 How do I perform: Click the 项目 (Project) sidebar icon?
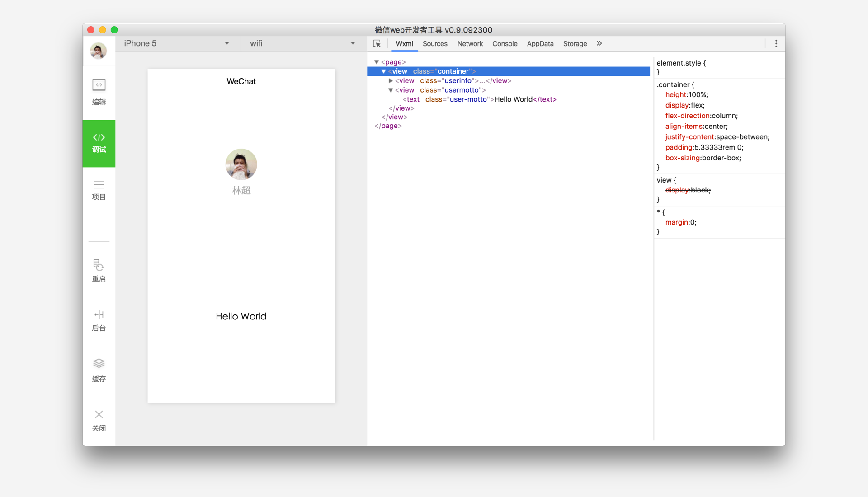click(x=99, y=191)
